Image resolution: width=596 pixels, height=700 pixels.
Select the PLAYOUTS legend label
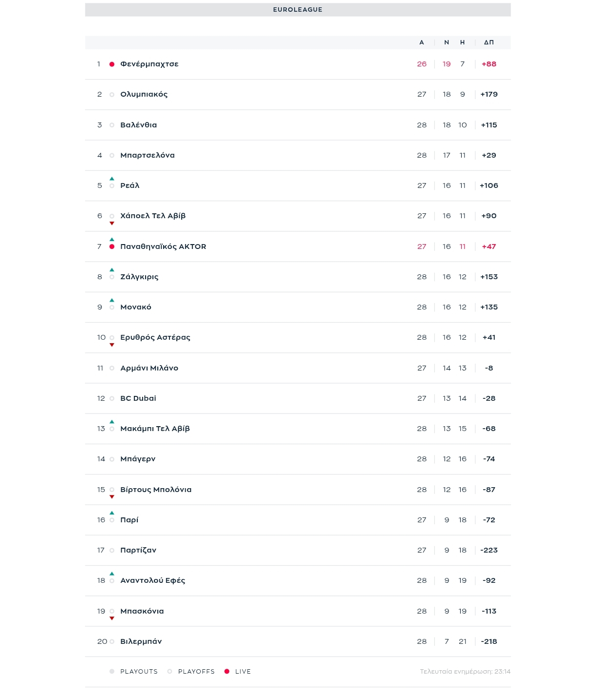tap(139, 672)
